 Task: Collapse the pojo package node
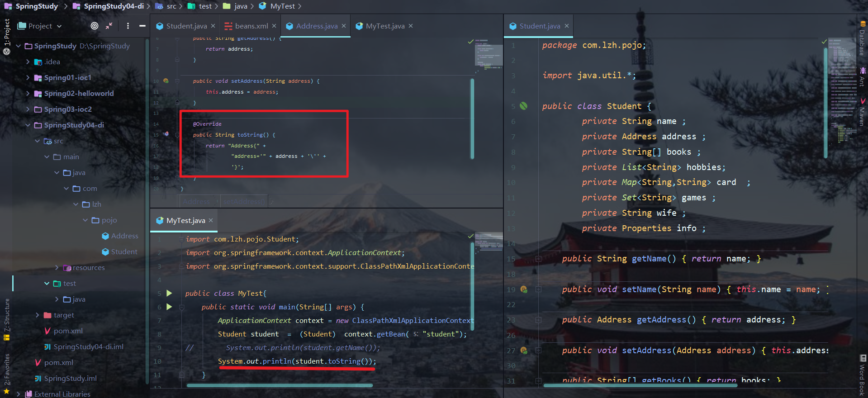85,220
